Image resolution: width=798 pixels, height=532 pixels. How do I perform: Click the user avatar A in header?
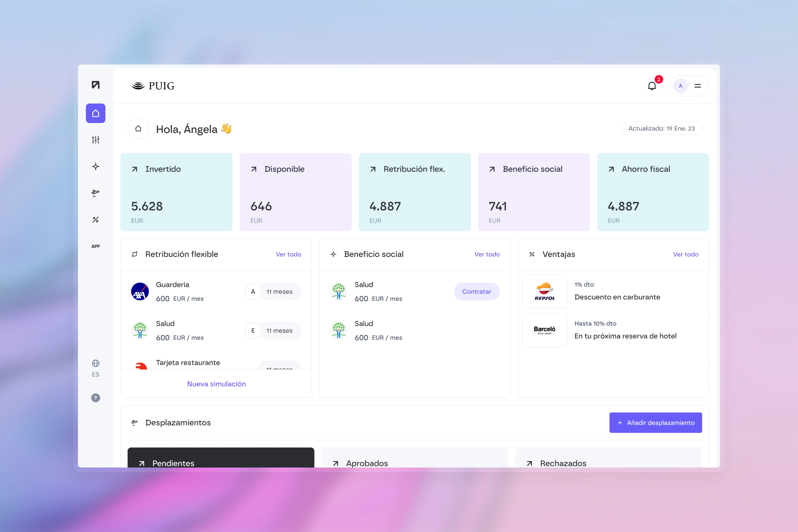680,86
